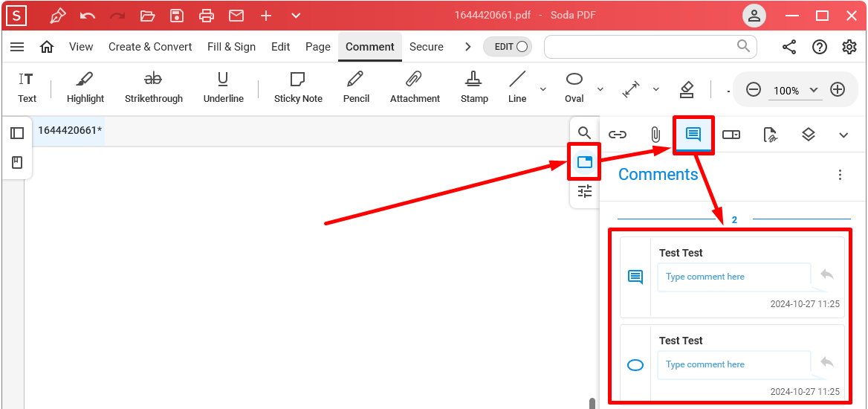The height and width of the screenshot is (409, 868).
Task: Select the Line tool
Action: click(517, 88)
